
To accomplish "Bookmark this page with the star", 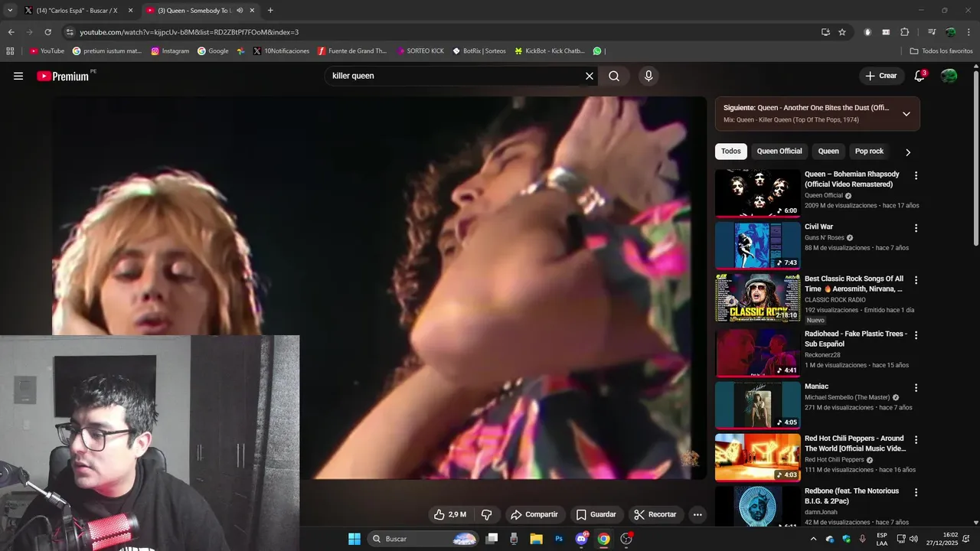I will pyautogui.click(x=842, y=32).
